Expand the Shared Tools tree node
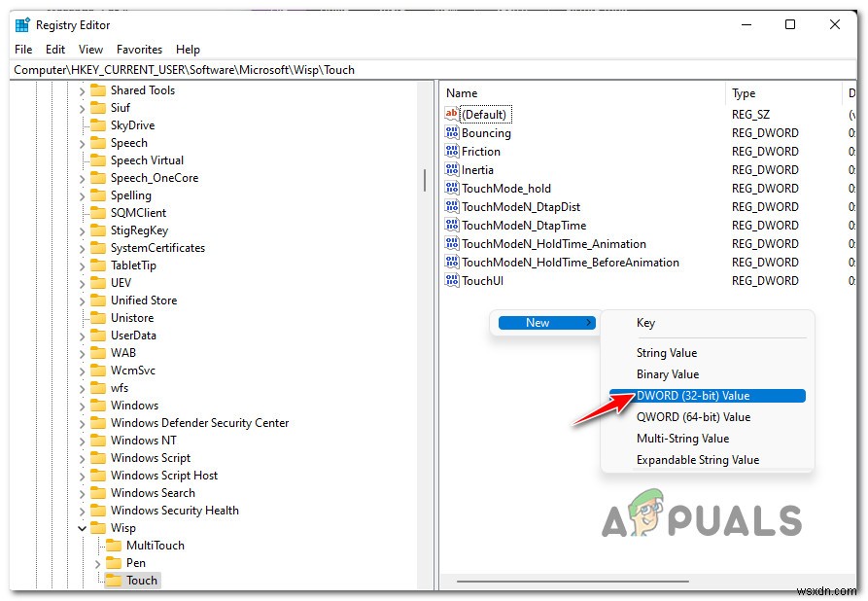 coord(82,90)
